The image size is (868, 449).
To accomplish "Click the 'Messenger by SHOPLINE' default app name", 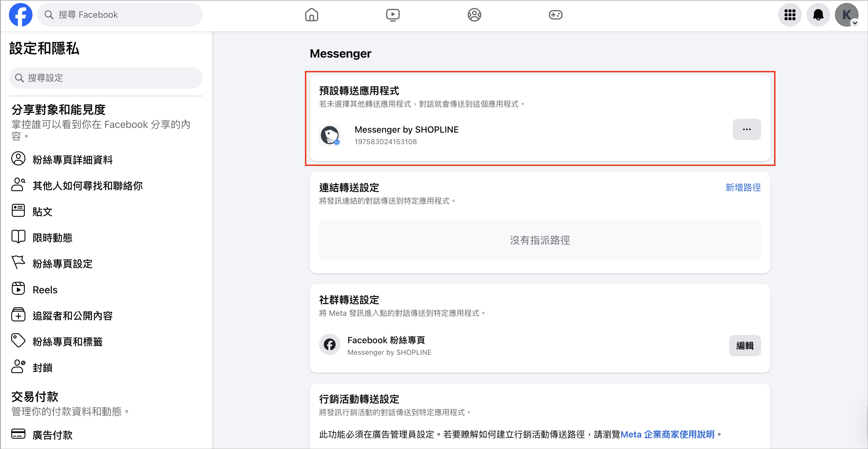I will pos(406,130).
